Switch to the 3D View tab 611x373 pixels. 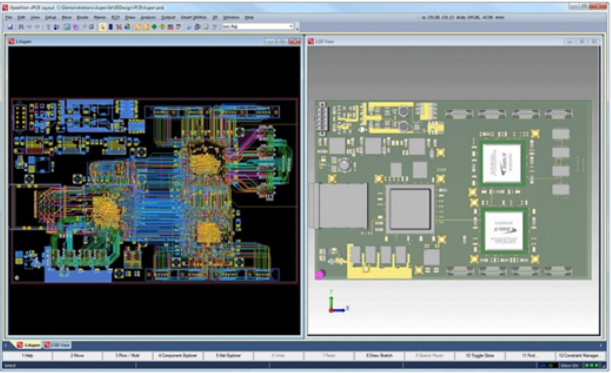[57, 345]
